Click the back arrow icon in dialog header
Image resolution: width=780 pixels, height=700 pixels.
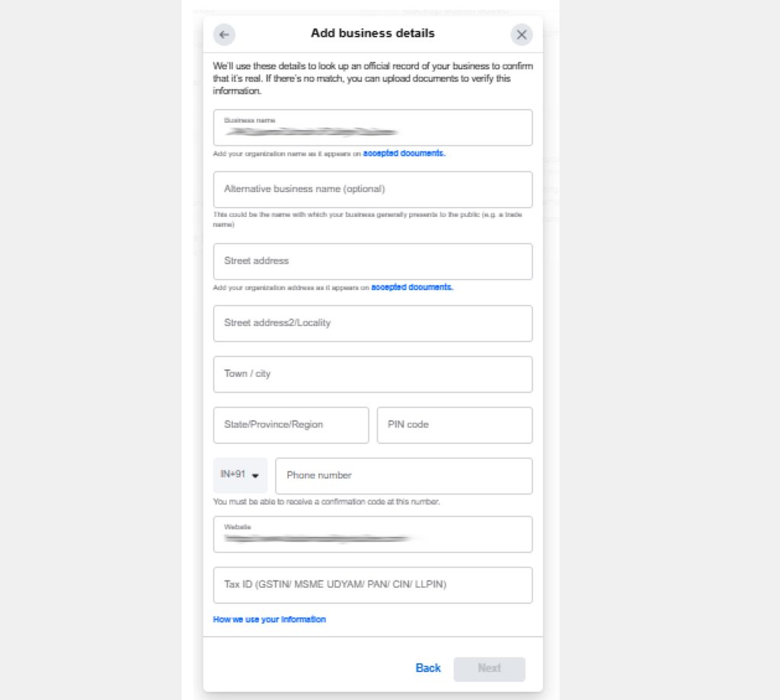pyautogui.click(x=224, y=34)
